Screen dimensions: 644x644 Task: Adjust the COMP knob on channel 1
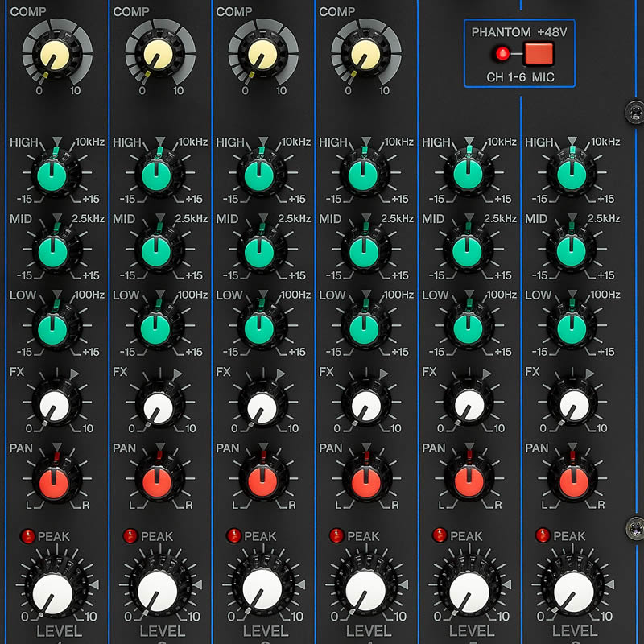click(55, 56)
